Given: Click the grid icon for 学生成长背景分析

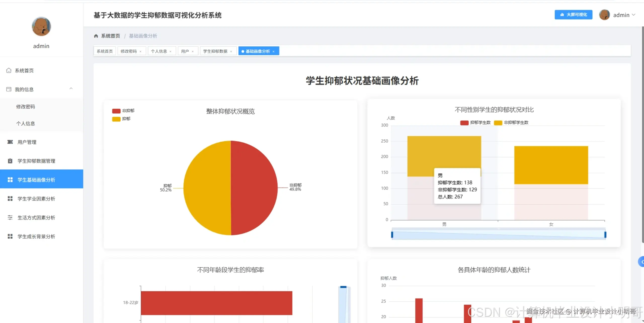Looking at the screenshot, I should point(10,237).
